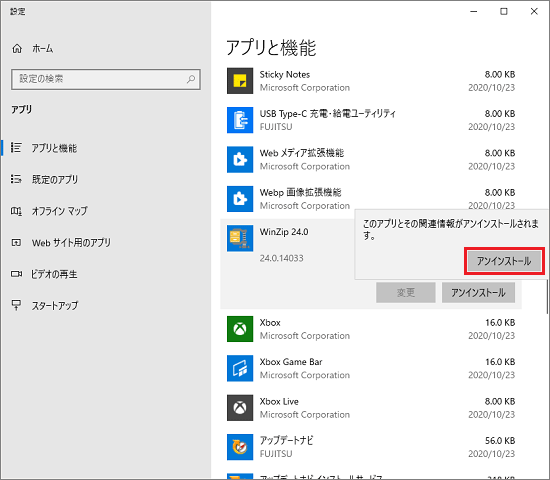Click the Webp 画像拡張機能 icon
This screenshot has height=480, width=550.
tap(240, 199)
